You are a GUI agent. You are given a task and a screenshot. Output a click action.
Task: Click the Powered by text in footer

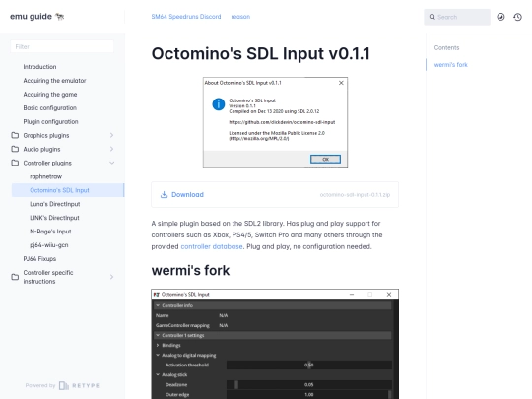pos(40,385)
